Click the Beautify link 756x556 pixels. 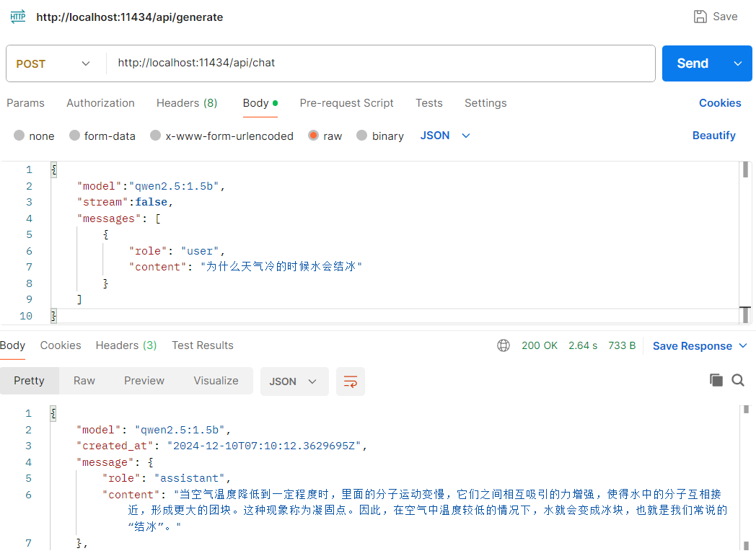(713, 136)
